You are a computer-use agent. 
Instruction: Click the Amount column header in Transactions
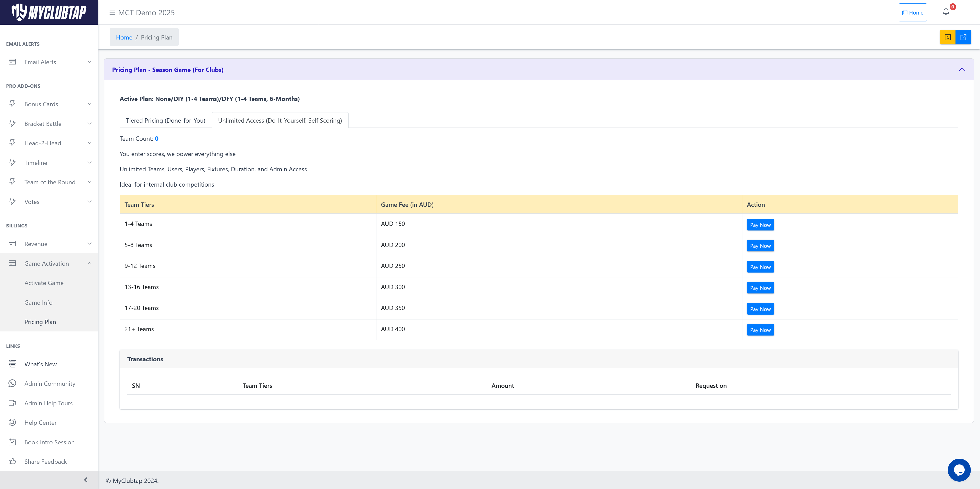(502, 386)
